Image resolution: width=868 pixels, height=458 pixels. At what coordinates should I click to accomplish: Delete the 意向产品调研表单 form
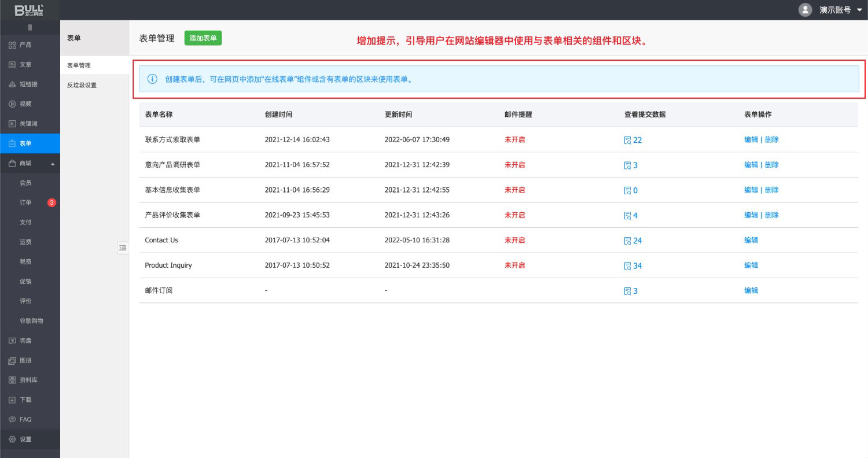772,165
